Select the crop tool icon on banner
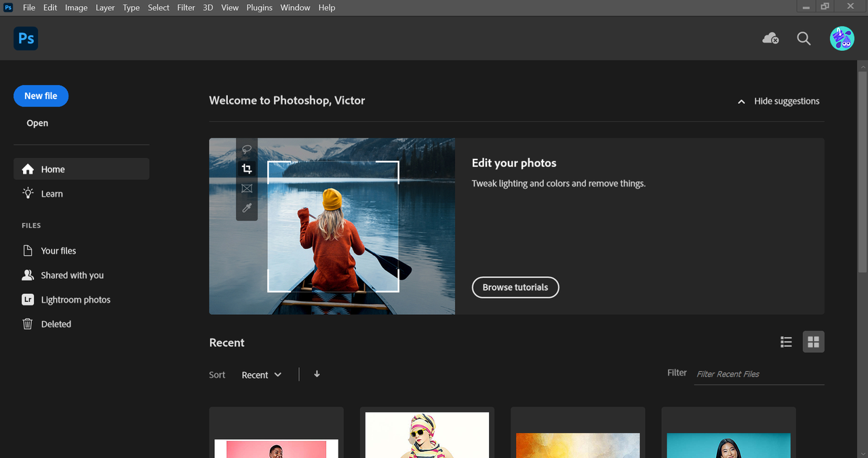 pyautogui.click(x=247, y=169)
